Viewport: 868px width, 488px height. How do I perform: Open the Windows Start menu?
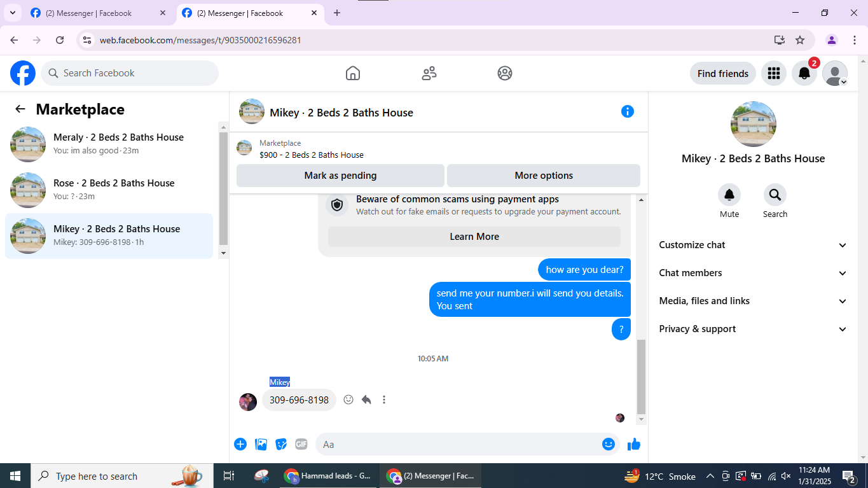pyautogui.click(x=15, y=476)
